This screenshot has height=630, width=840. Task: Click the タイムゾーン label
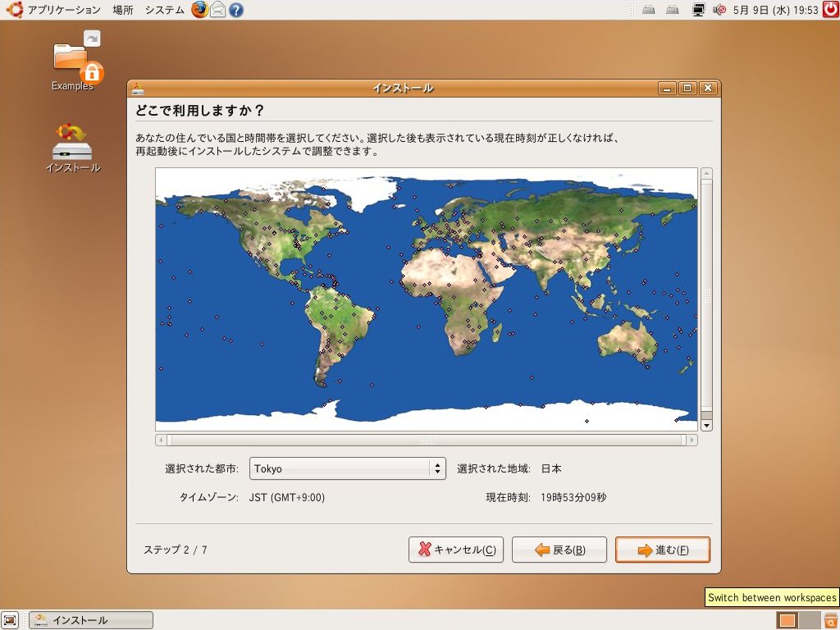(208, 498)
